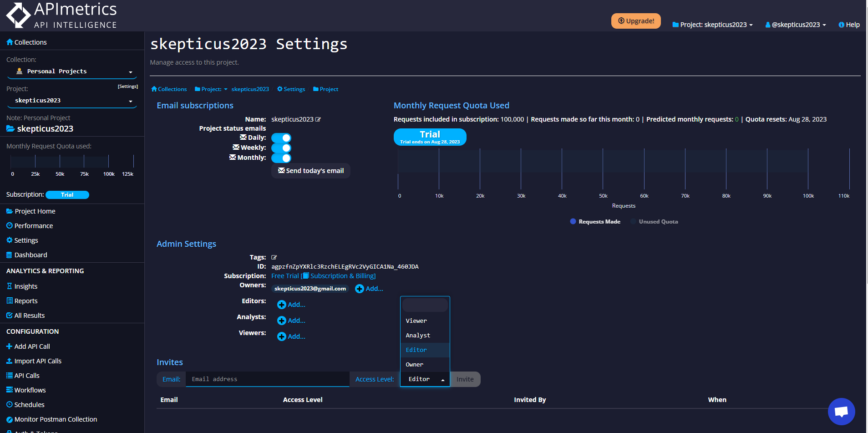
Task: Click the pencil edit icon beside project name
Action: 318,119
